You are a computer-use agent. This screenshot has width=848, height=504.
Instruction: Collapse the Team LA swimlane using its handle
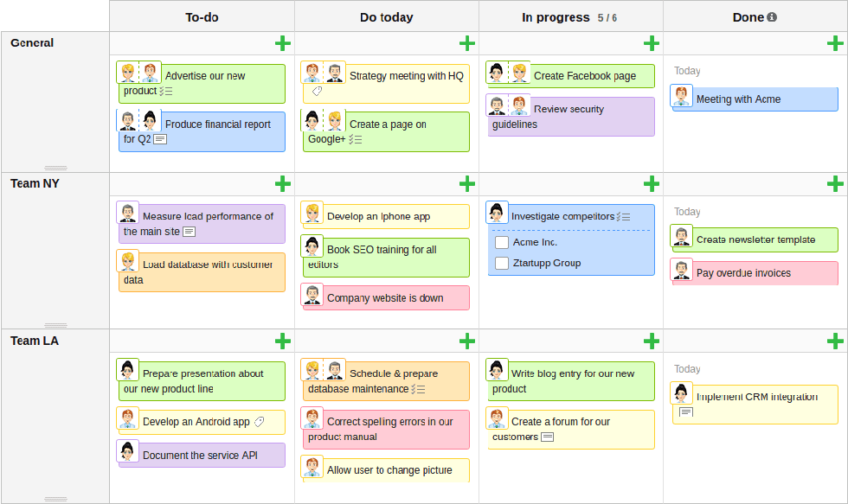pyautogui.click(x=55, y=499)
